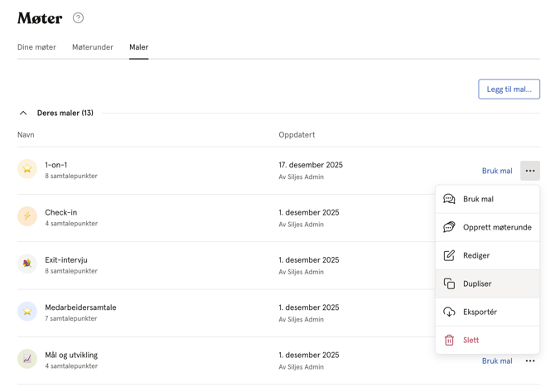The image size is (555, 392).
Task: Close the three-dot menu on the 1-on-1 row
Action: pos(530,171)
